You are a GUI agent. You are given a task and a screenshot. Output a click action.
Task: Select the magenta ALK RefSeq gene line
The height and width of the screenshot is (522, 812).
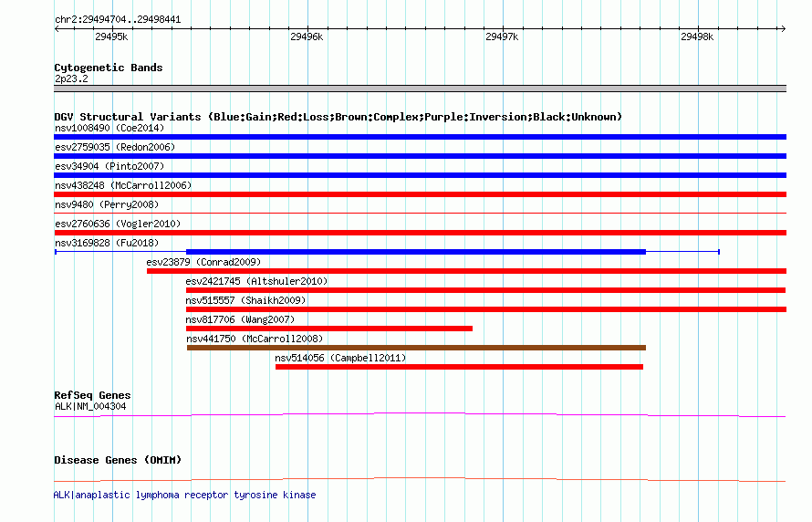tap(420, 415)
